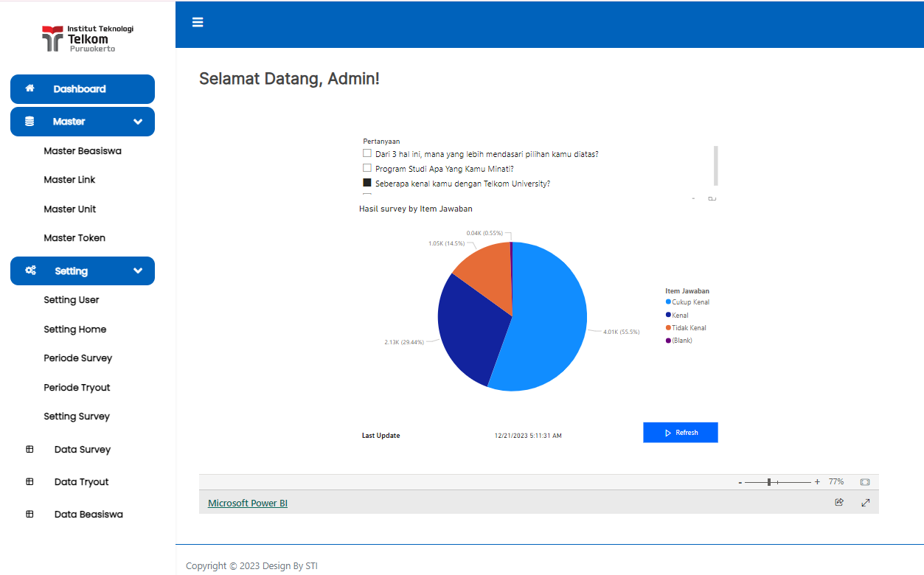
Task: Click the Refresh button
Action: 680,433
